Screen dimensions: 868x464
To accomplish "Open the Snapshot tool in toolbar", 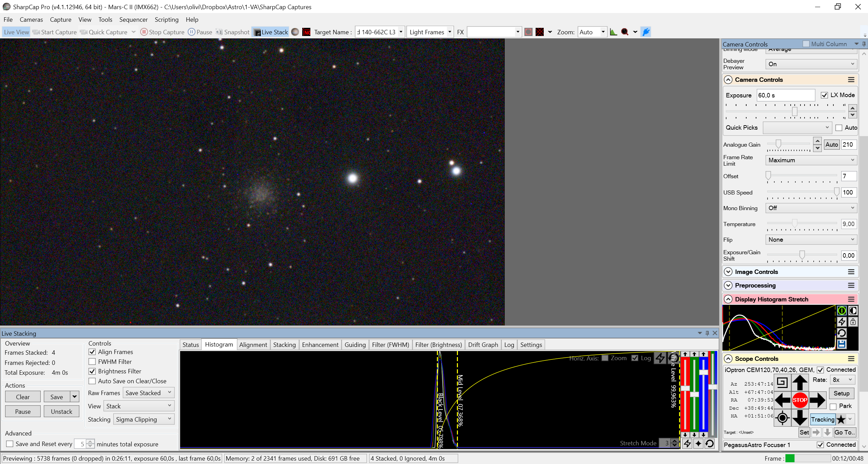I will (233, 32).
